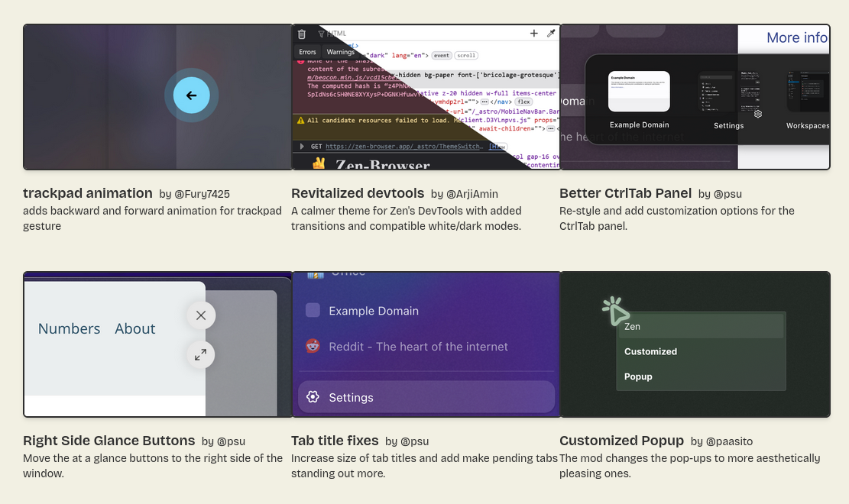Click 'More info' text in CtrlTab preview
The height and width of the screenshot is (504, 849).
click(797, 37)
